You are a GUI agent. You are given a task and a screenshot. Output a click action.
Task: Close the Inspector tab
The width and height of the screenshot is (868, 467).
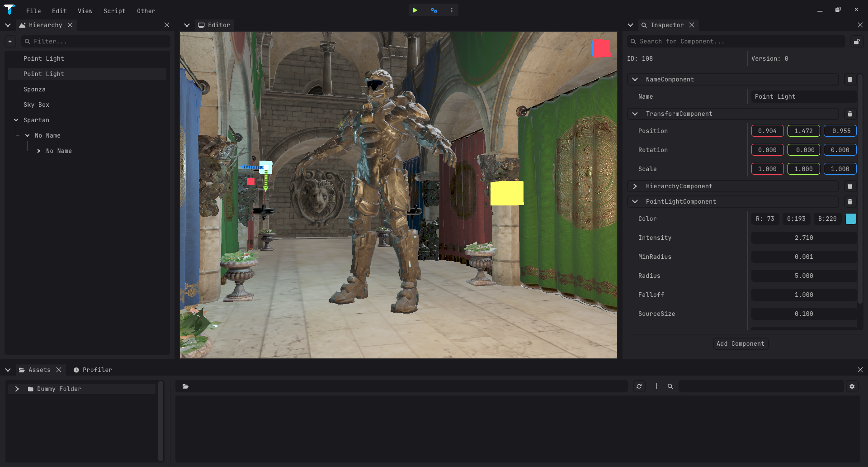692,25
